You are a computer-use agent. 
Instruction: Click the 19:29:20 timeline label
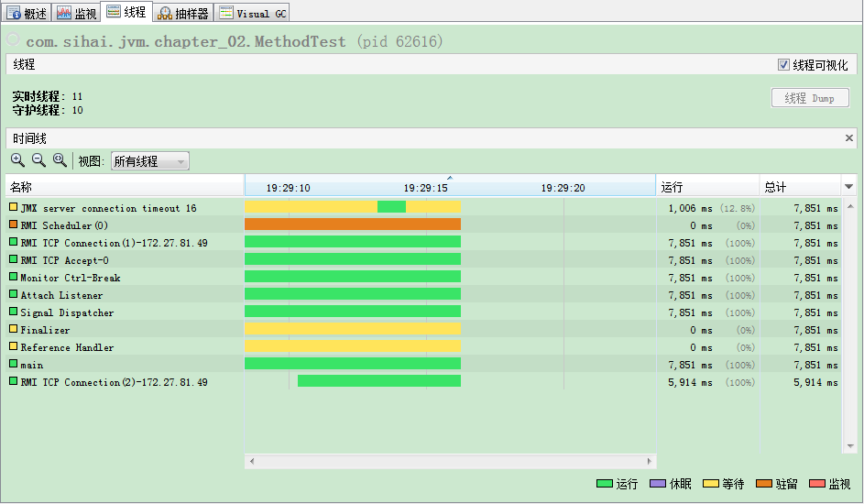click(x=563, y=188)
